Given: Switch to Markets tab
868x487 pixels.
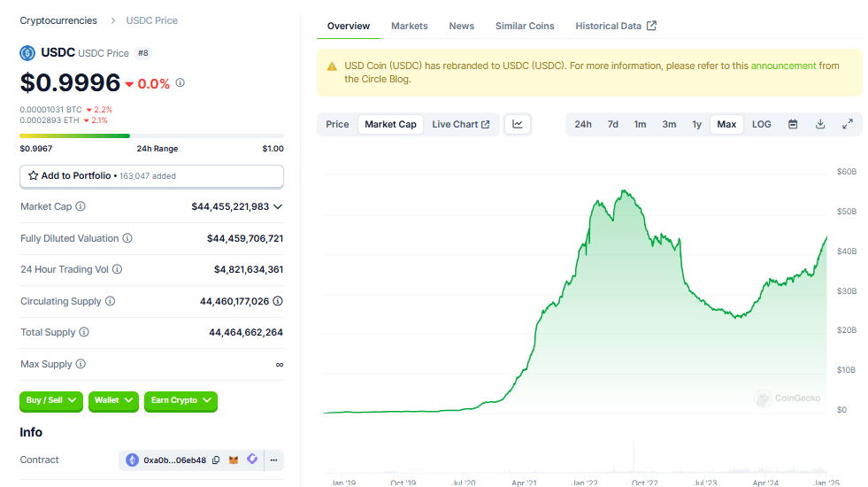Looking at the screenshot, I should [x=409, y=26].
